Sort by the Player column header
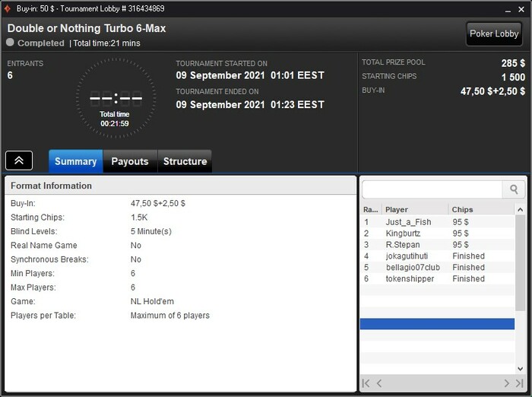 coord(415,210)
